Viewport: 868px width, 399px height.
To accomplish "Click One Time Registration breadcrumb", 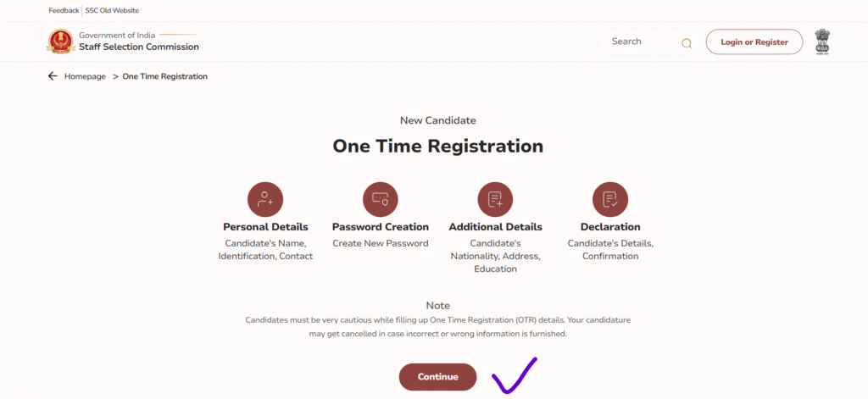I will click(165, 76).
